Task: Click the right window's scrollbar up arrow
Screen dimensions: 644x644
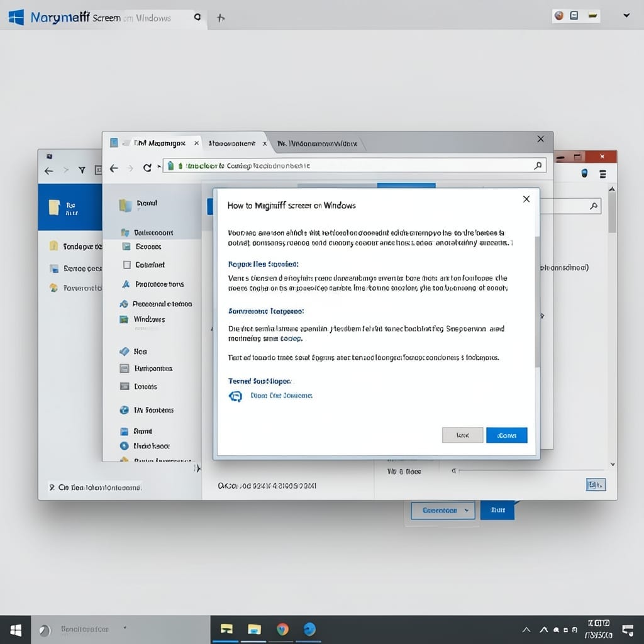Action: [612, 189]
